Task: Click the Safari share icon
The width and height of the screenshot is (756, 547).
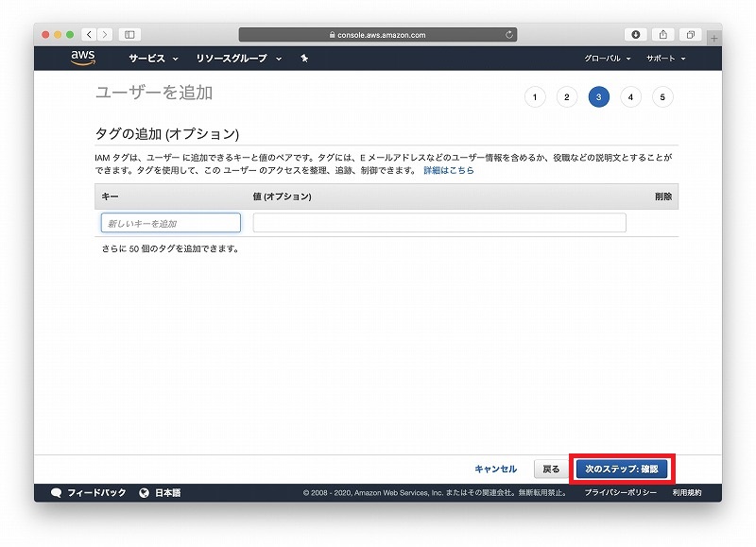Action: tap(663, 34)
